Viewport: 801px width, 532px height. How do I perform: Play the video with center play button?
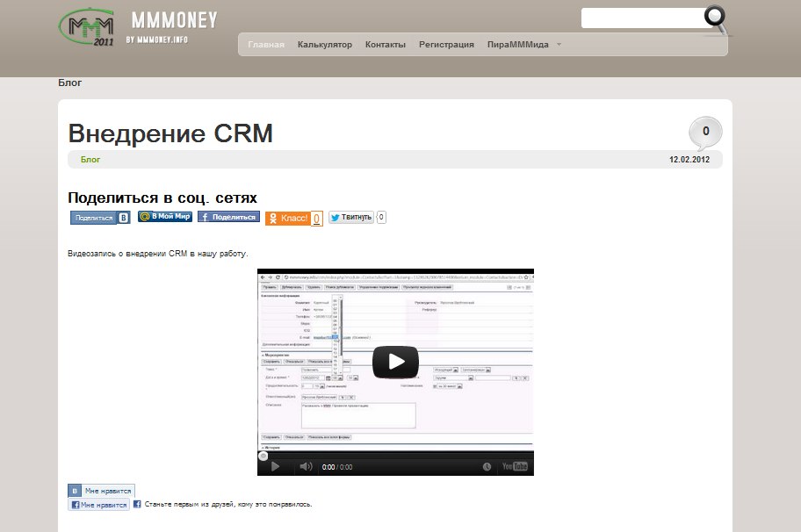[x=395, y=362]
